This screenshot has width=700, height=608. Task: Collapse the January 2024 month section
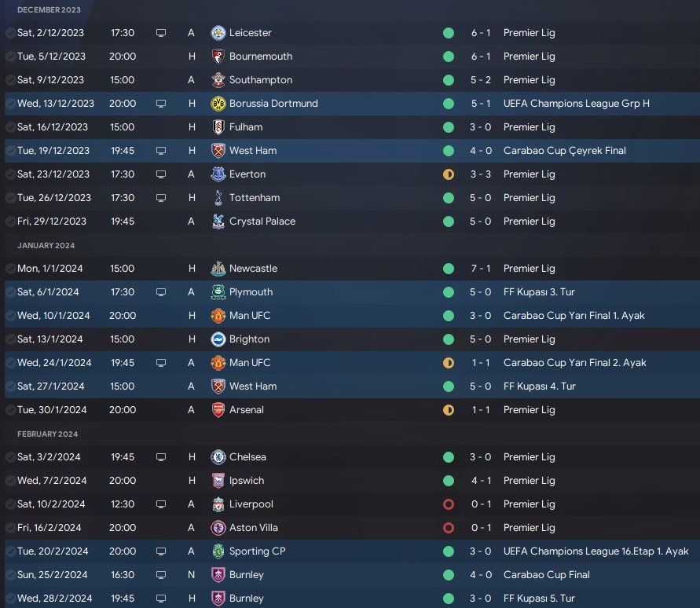pos(46,245)
